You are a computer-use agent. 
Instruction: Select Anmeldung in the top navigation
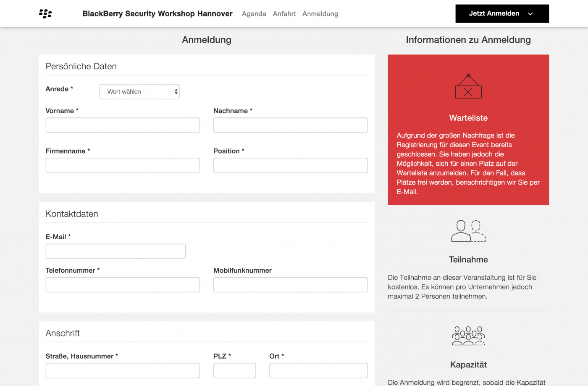[320, 14]
